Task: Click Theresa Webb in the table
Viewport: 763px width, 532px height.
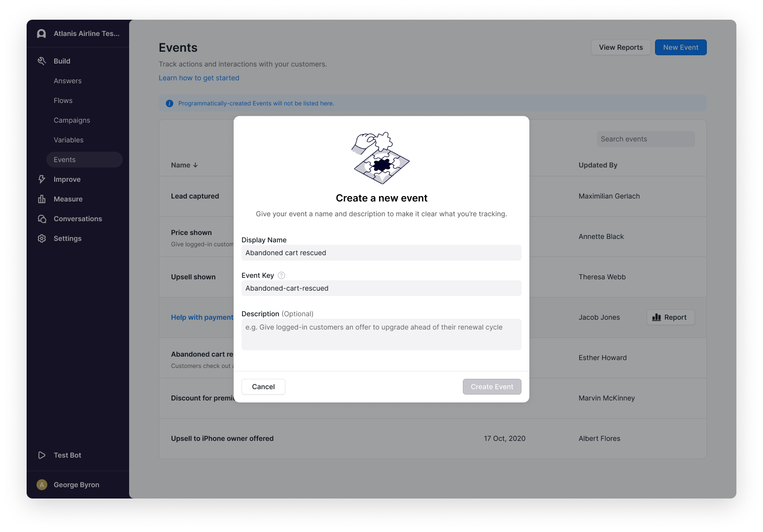Action: click(x=602, y=277)
